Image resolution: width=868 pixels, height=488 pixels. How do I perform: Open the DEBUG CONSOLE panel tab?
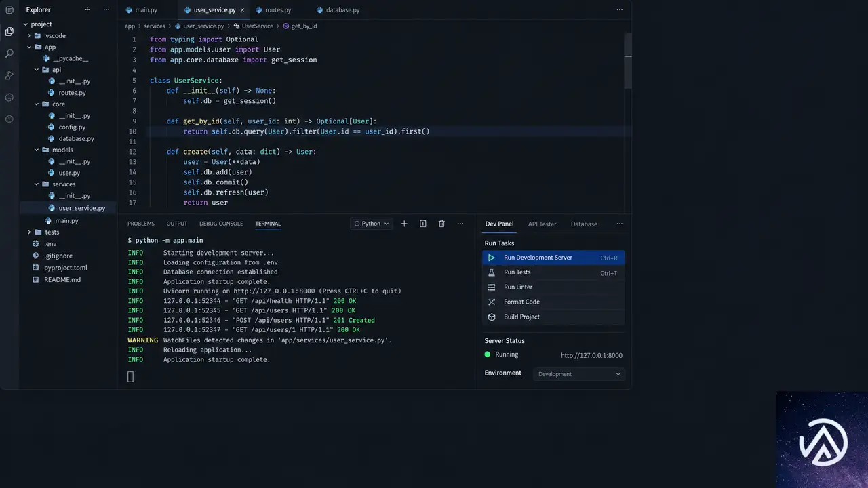click(x=221, y=224)
